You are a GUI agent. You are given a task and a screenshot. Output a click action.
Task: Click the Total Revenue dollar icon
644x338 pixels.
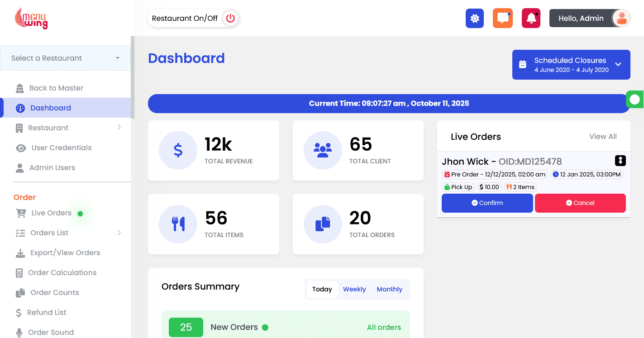pyautogui.click(x=178, y=150)
